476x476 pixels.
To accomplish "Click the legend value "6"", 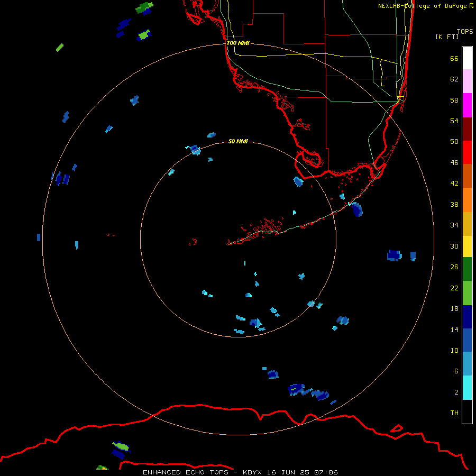I will tap(456, 371).
